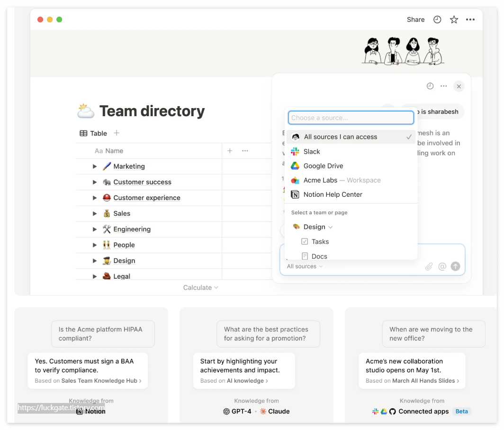Expand the People row
504x430 pixels.
tap(95, 245)
